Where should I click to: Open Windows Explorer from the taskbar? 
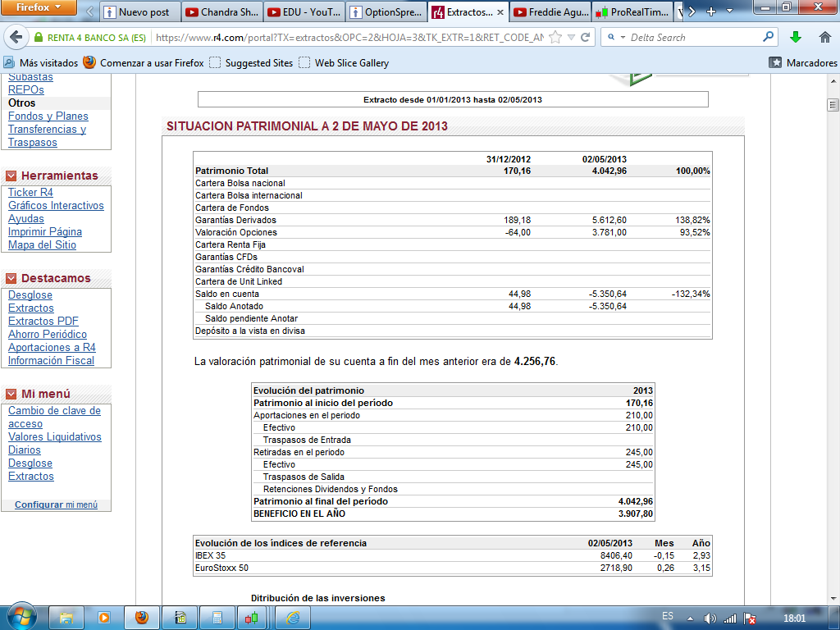[x=66, y=618]
